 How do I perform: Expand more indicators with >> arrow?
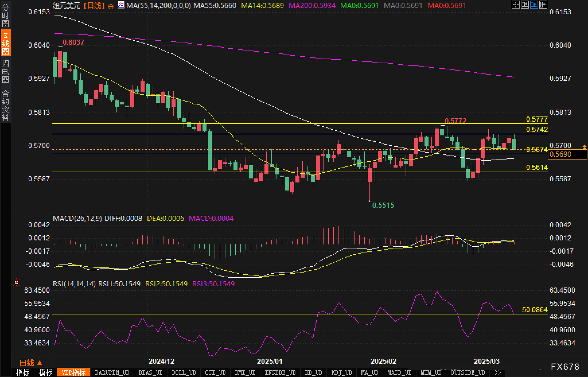click(498, 372)
